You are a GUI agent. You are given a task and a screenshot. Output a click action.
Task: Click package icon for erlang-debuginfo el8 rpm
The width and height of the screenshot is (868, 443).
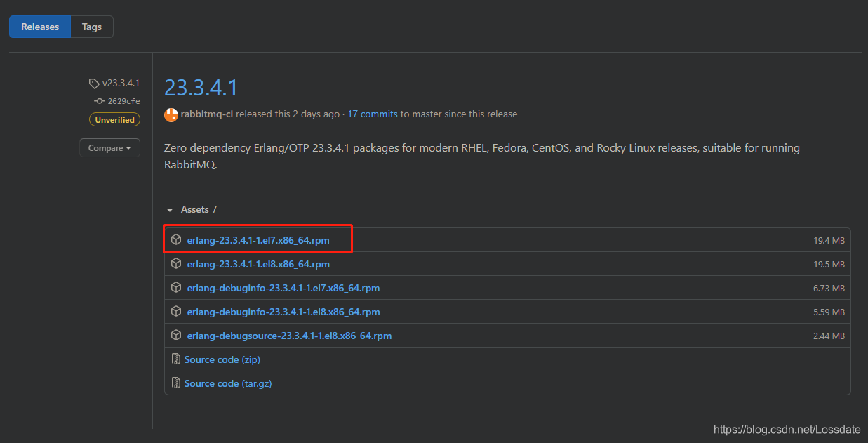tap(176, 312)
